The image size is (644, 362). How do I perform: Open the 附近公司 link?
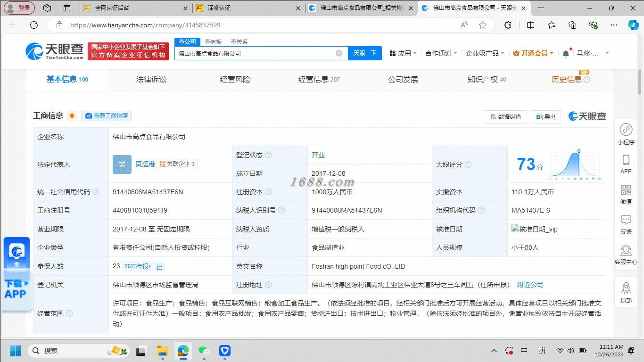(x=530, y=285)
